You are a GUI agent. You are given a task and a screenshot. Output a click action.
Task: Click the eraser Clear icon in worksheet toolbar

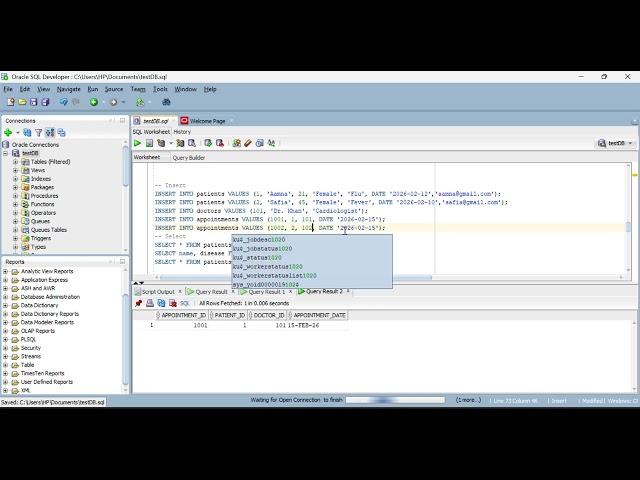248,143
